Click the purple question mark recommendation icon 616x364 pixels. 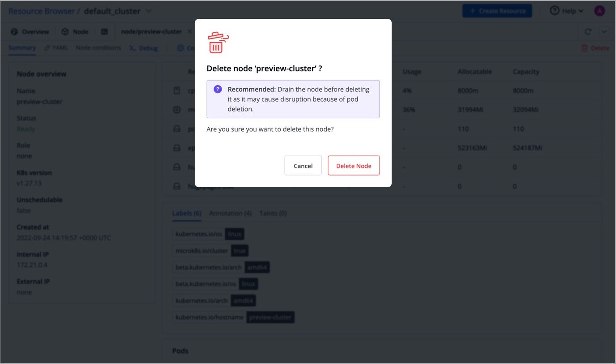218,89
